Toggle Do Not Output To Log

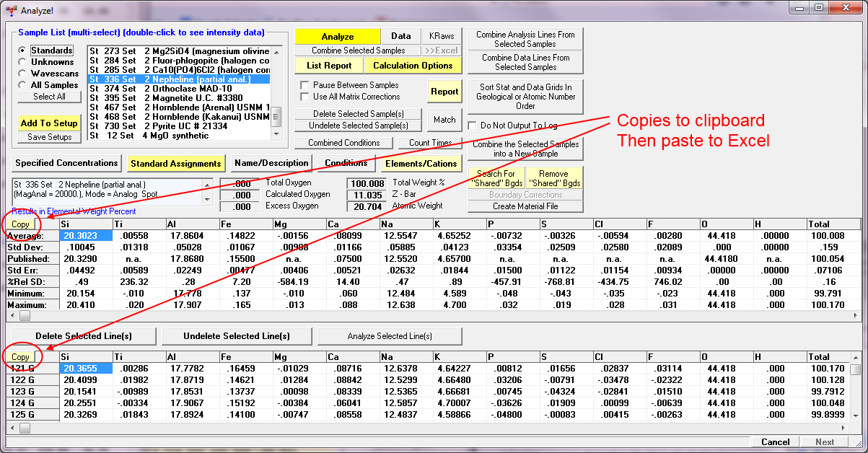473,126
